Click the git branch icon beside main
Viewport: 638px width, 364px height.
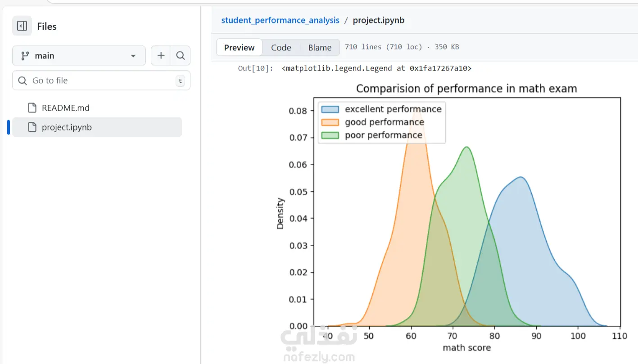click(x=25, y=56)
